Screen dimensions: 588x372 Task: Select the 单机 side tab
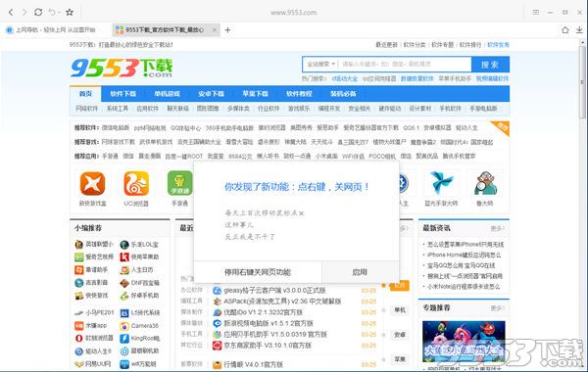click(x=400, y=310)
